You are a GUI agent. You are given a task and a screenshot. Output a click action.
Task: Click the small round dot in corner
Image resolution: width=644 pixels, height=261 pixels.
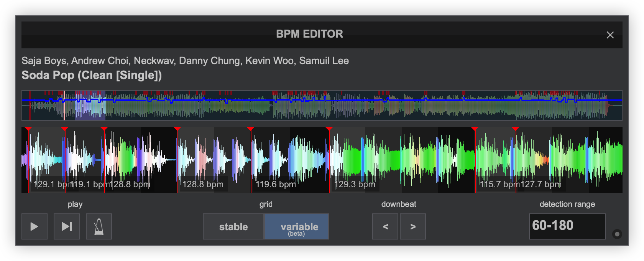[x=617, y=234]
